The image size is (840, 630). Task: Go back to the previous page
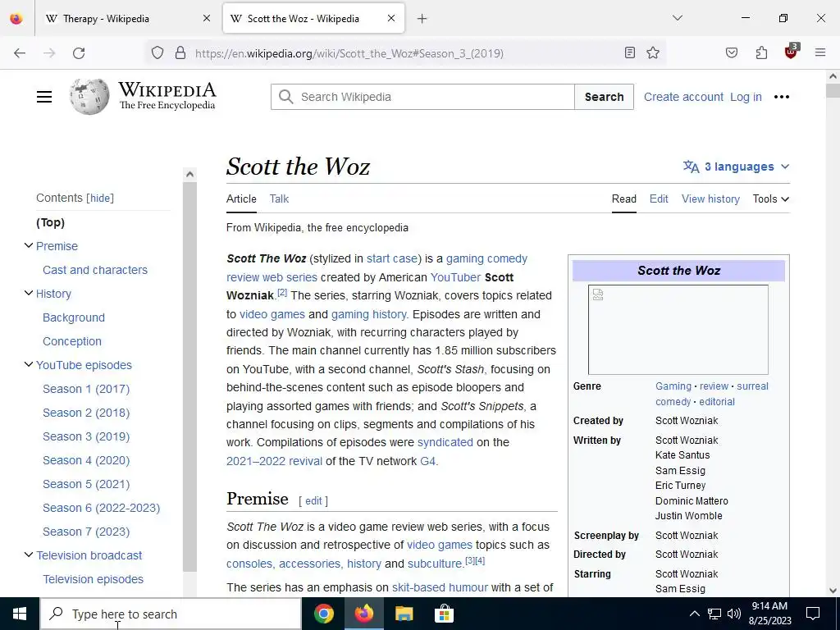20,53
